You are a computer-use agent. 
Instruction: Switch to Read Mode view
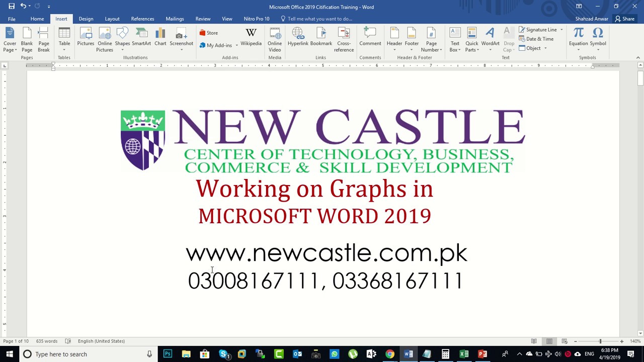534,341
